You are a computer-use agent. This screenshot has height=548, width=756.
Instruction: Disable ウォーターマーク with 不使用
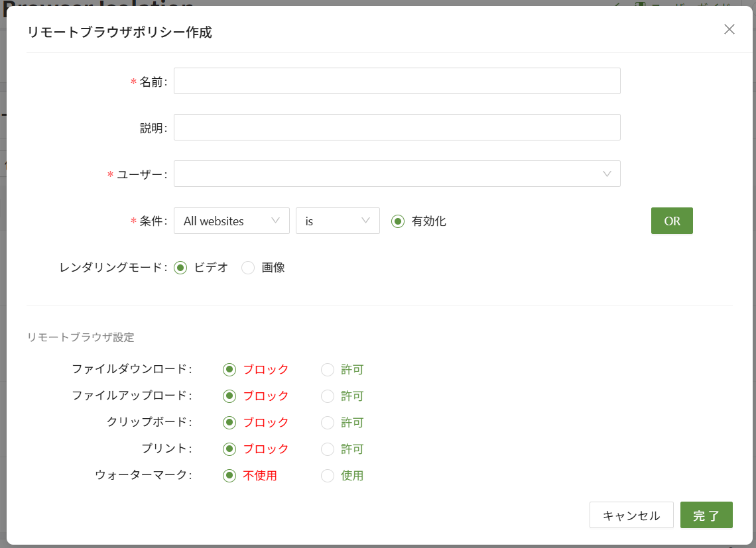[x=229, y=476]
